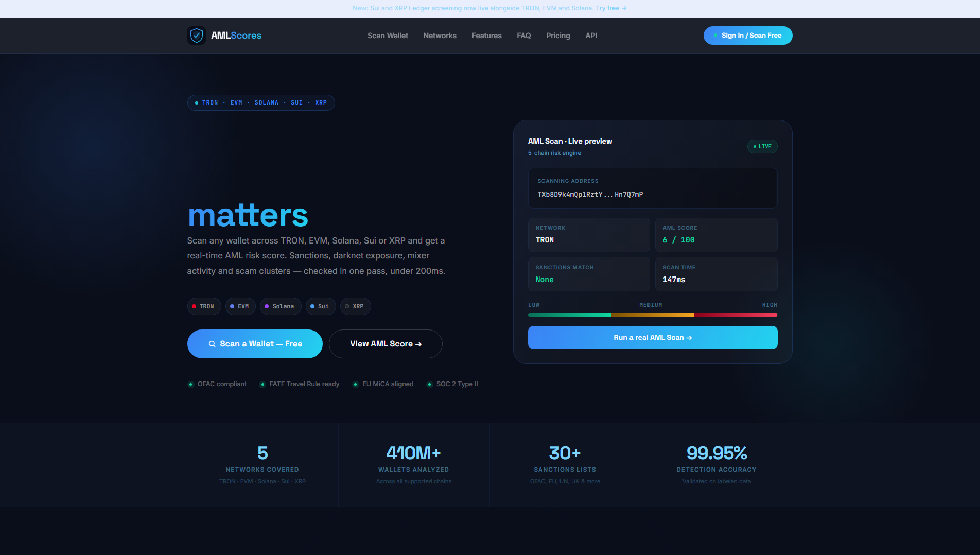Click Run a real AML Scan button
980x555 pixels.
pyautogui.click(x=653, y=338)
